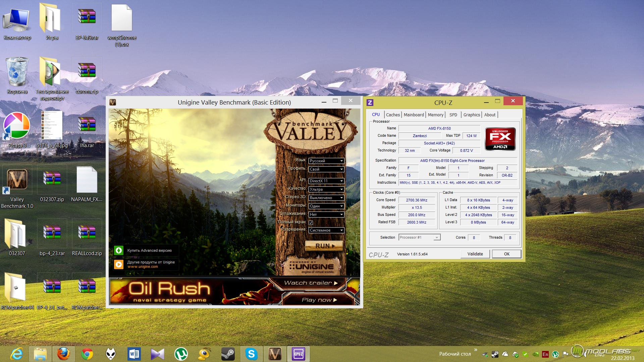This screenshot has width=644, height=362.
Task: Click the RUN button in Valley Benchmark
Action: 324,246
